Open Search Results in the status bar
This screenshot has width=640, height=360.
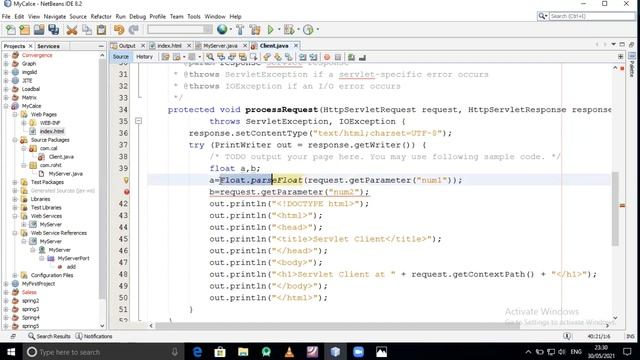(49, 336)
